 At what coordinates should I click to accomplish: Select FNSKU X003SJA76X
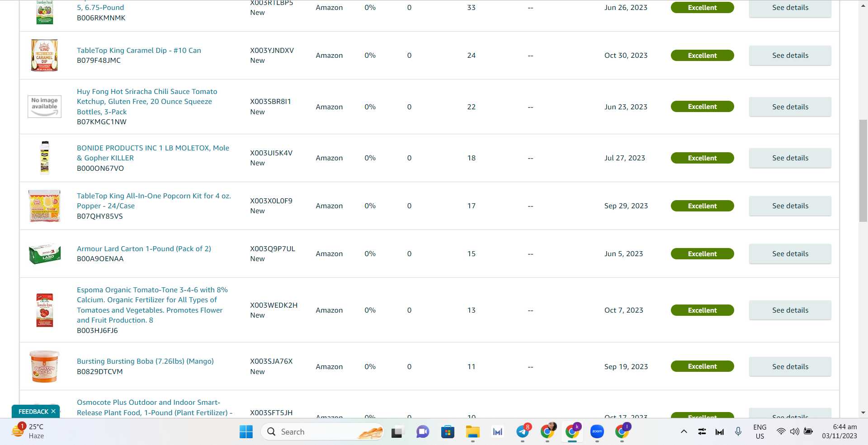[271, 361]
